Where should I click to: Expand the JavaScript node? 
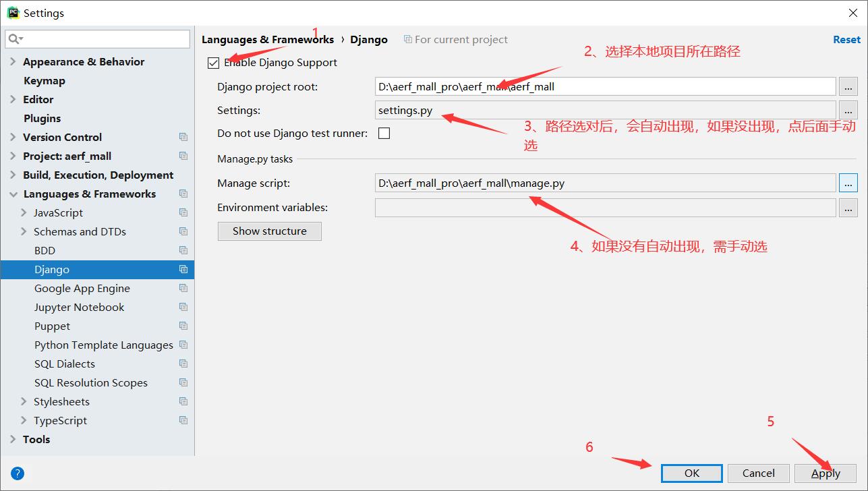coord(24,212)
